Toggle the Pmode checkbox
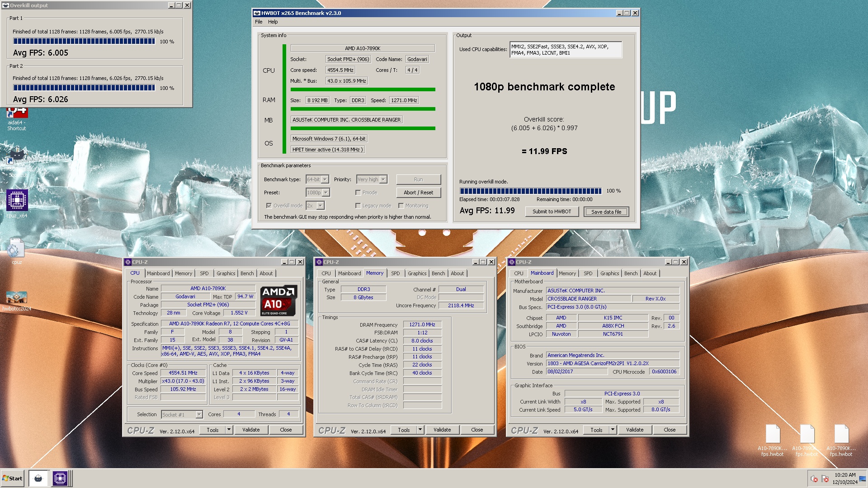This screenshot has width=868, height=488. 358,192
